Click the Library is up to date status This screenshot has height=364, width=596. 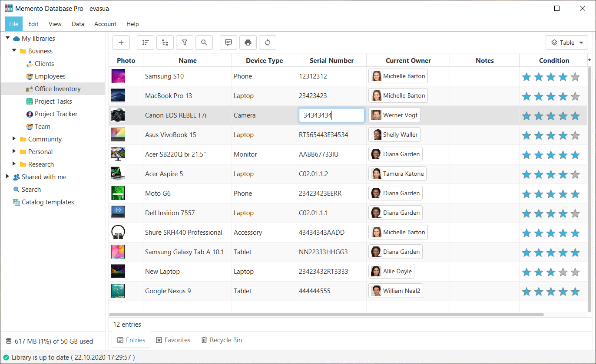point(73,357)
